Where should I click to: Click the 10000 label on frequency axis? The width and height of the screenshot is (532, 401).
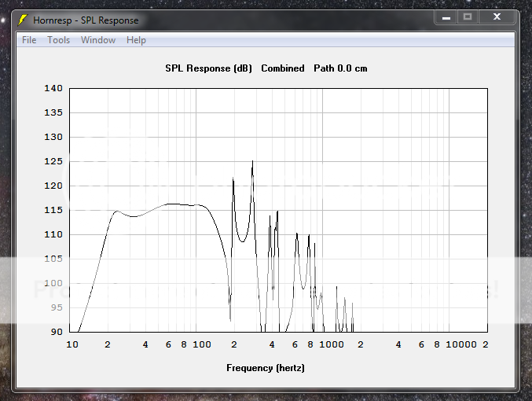coord(461,344)
